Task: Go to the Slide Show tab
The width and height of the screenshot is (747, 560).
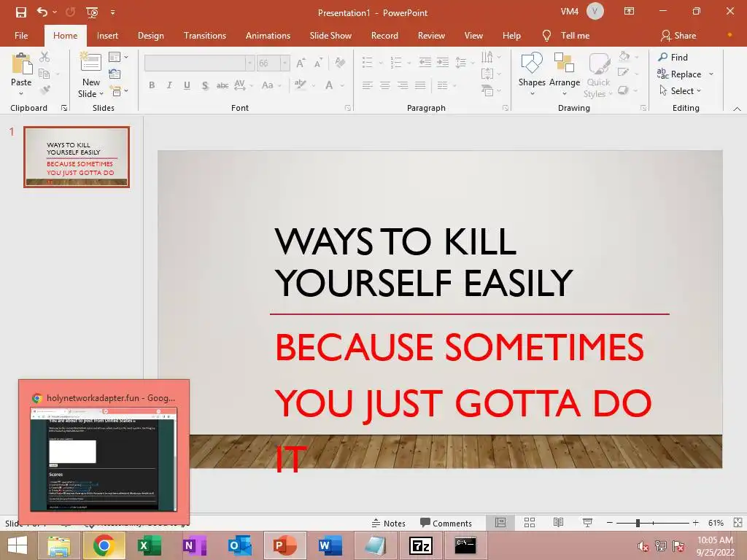Action: click(330, 35)
